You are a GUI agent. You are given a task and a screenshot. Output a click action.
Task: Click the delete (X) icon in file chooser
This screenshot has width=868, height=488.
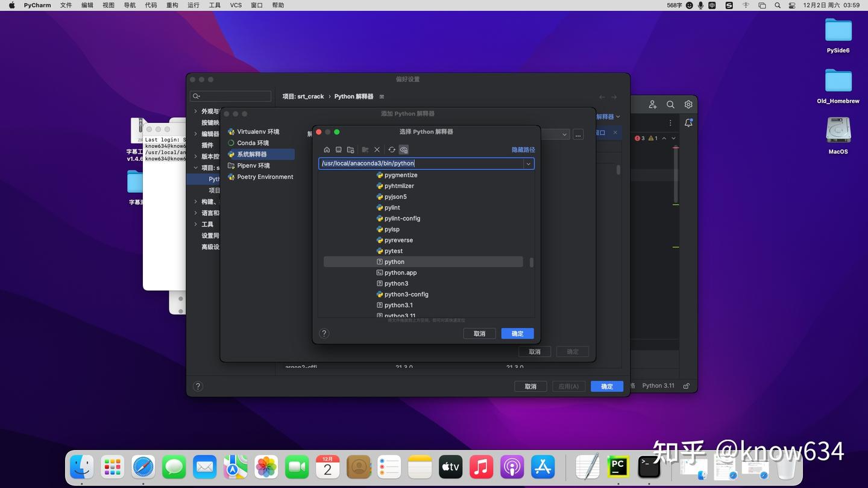[x=376, y=149]
